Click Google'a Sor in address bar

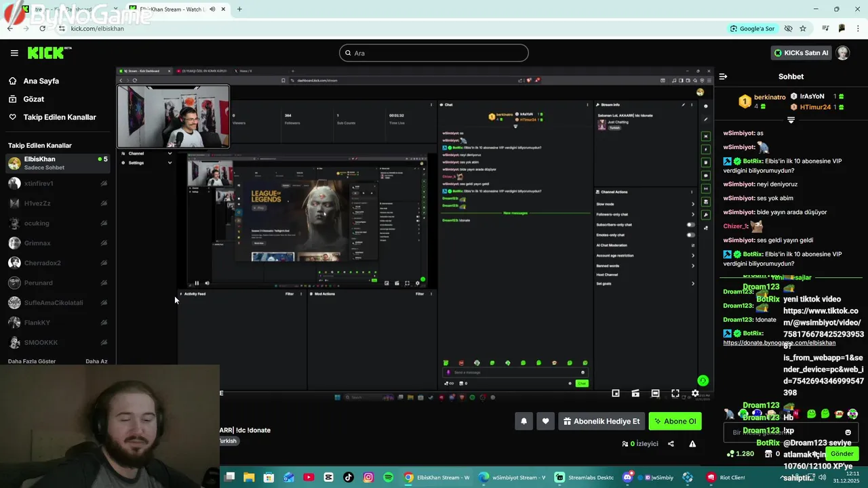752,28
